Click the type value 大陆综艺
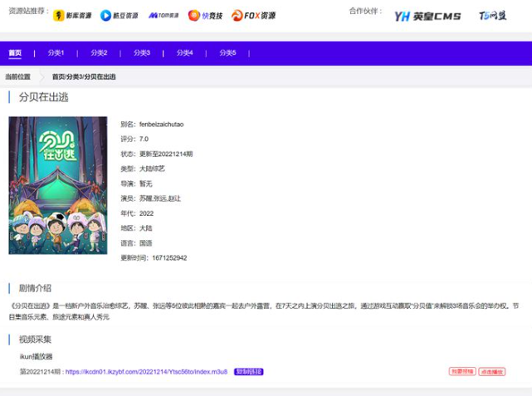 tap(152, 169)
